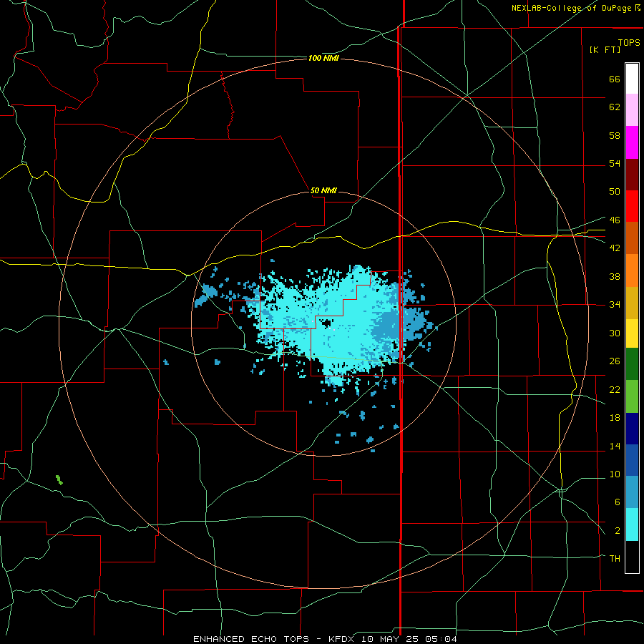Viewport: 644px width, 644px height.
Task: Click the 100 NMI range ring label
Action: tap(323, 59)
